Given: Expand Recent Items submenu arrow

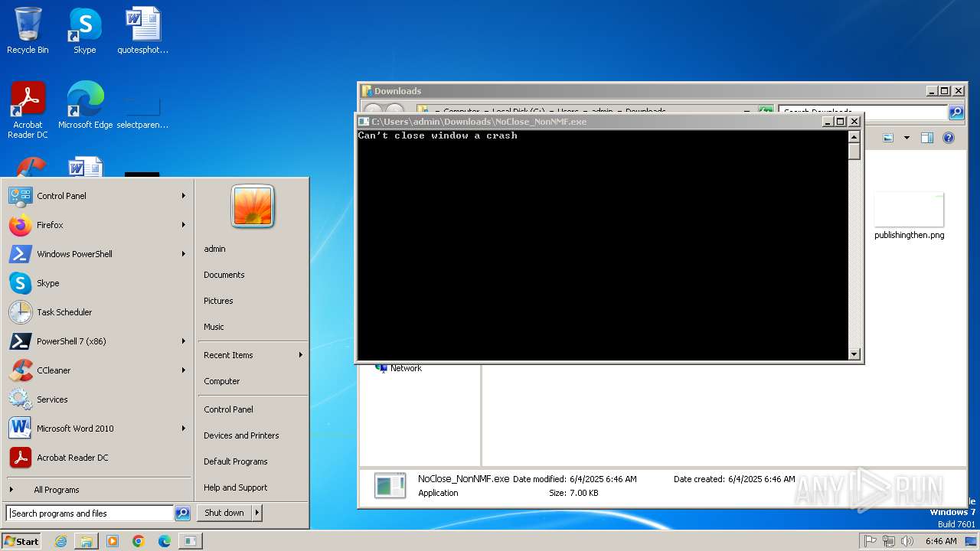Looking at the screenshot, I should [x=301, y=355].
